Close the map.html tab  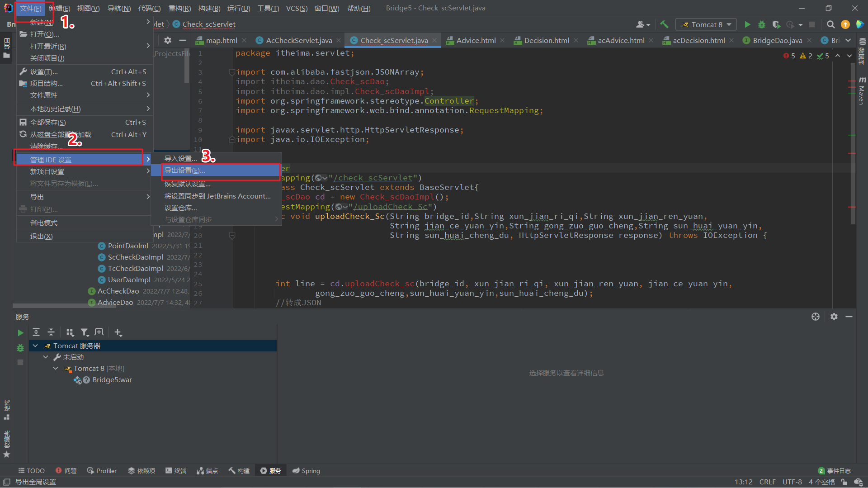244,40
